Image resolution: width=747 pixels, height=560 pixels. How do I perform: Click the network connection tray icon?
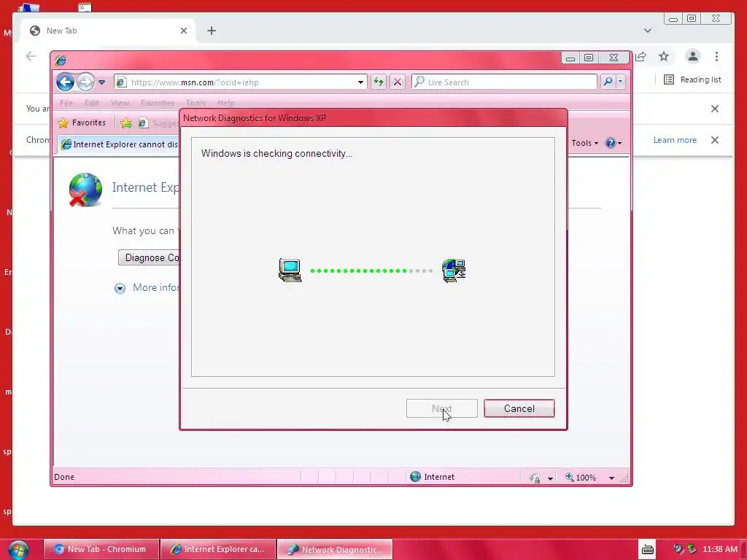click(x=692, y=549)
